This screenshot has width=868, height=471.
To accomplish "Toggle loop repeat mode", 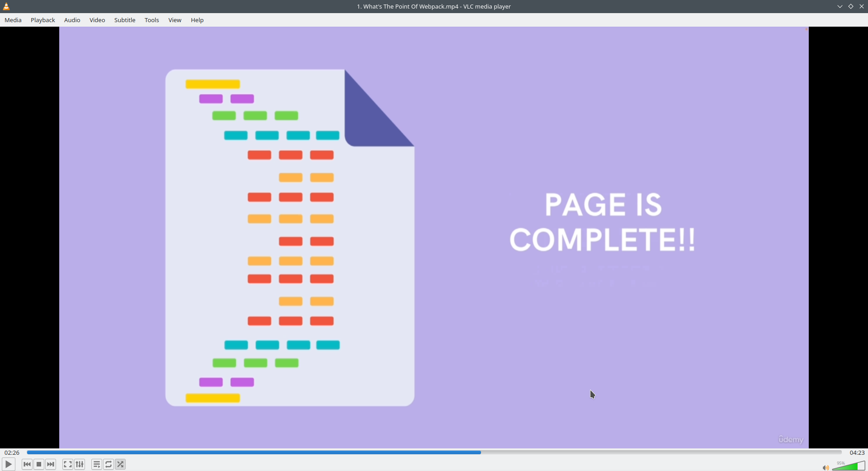I will [x=109, y=464].
